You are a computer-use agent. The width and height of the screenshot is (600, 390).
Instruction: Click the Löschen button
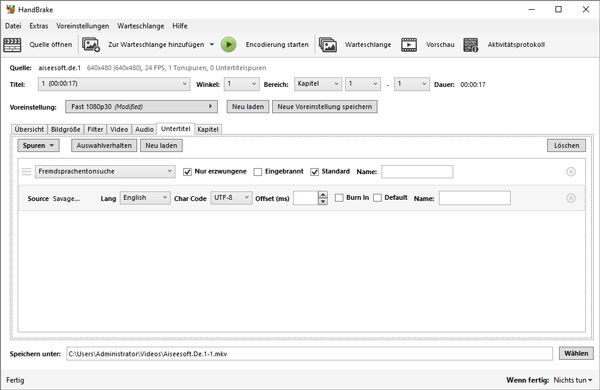(567, 145)
